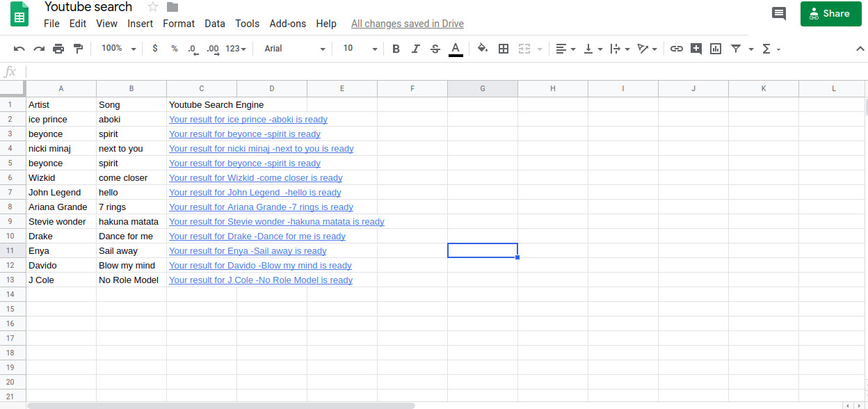Click the Print icon
The width and height of the screenshot is (868, 409).
tap(58, 49)
